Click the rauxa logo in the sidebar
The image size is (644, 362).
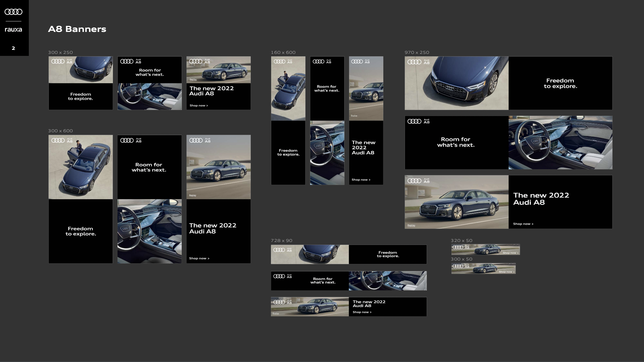13,29
